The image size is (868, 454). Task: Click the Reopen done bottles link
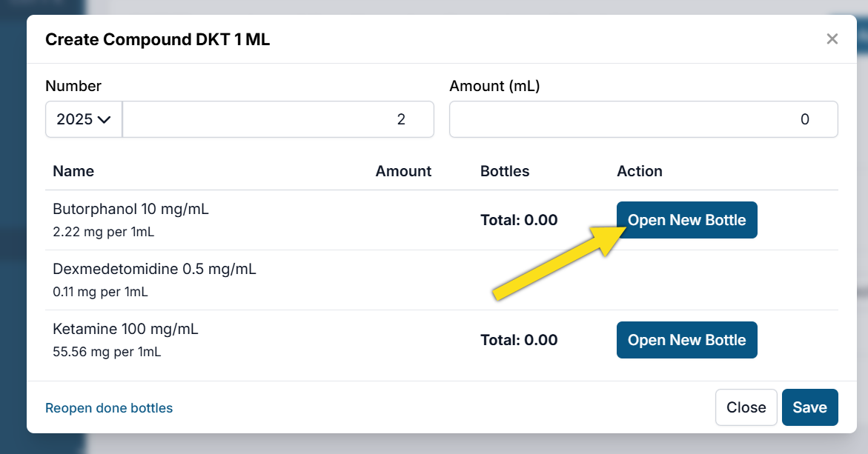click(109, 408)
